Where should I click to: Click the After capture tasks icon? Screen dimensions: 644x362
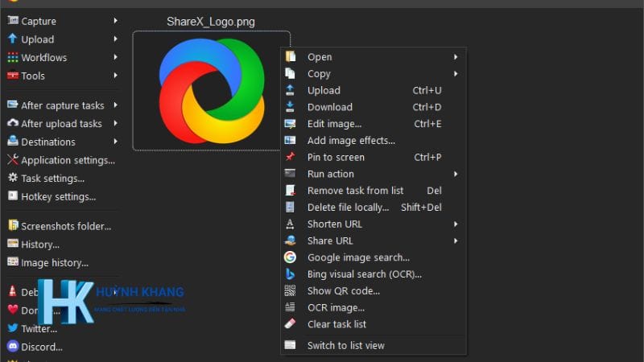point(13,105)
